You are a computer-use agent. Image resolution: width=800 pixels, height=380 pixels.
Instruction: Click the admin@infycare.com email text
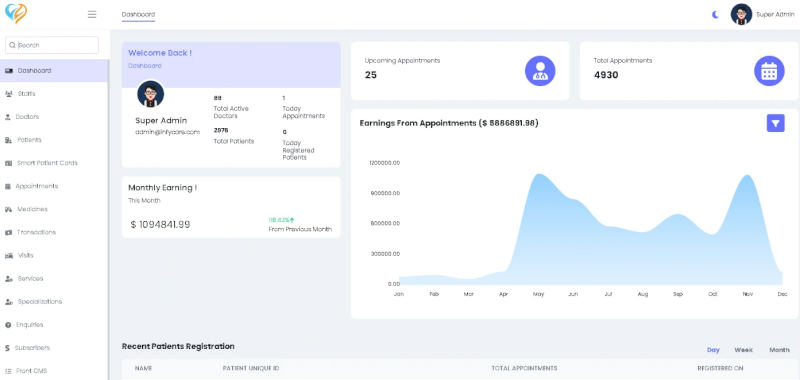click(167, 132)
